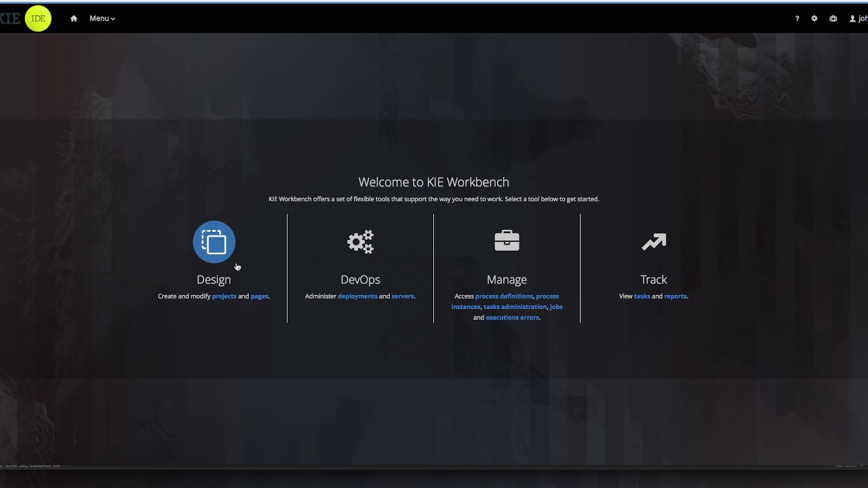Open the tasks link under Track
This screenshot has width=868, height=488.
[642, 296]
